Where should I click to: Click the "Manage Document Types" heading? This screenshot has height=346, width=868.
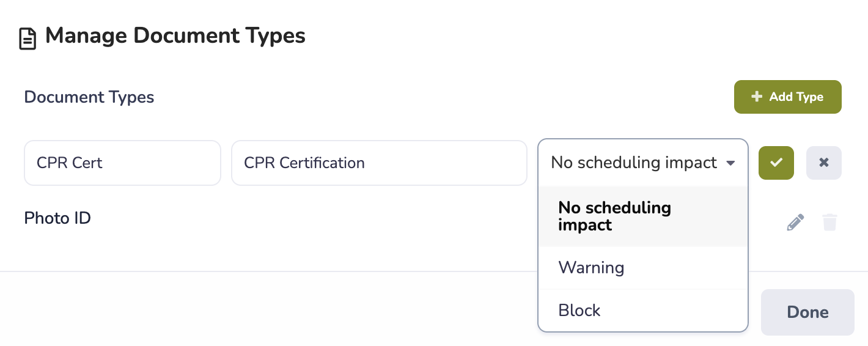pyautogui.click(x=175, y=35)
